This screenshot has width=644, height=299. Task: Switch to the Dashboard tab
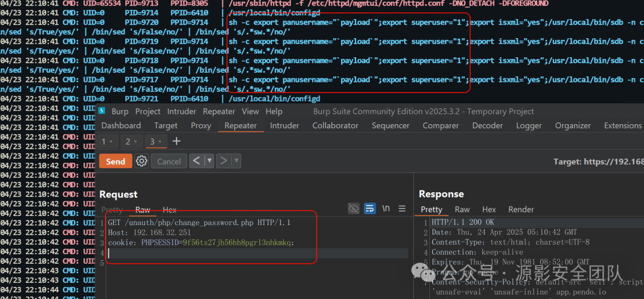pyautogui.click(x=121, y=125)
